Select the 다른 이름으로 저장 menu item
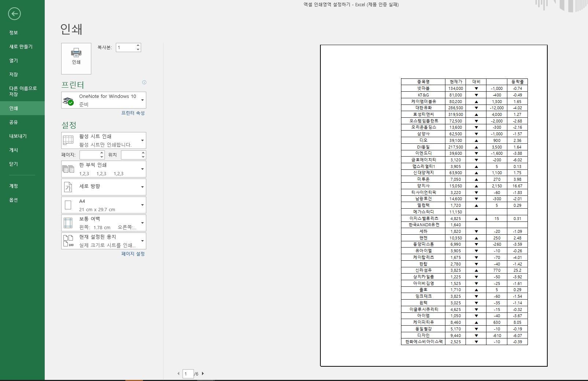588x381 pixels. (x=22, y=91)
